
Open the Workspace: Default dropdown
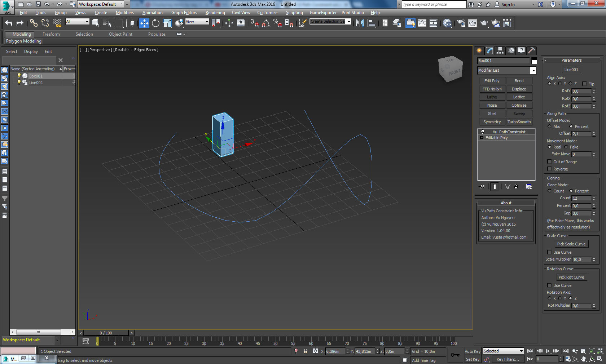[x=101, y=4]
